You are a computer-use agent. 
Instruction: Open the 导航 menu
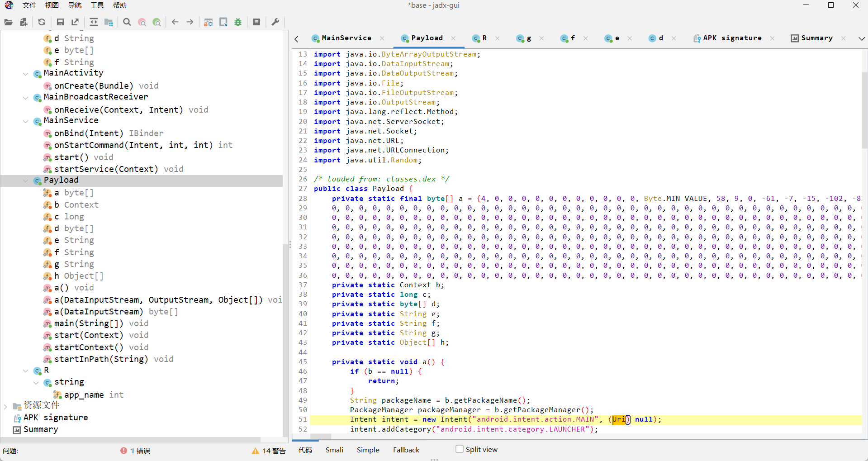coord(75,5)
